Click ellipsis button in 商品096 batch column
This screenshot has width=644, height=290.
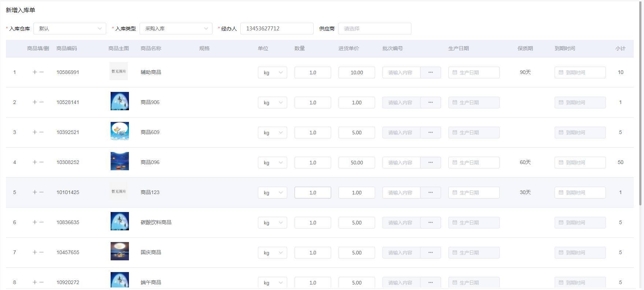430,163
